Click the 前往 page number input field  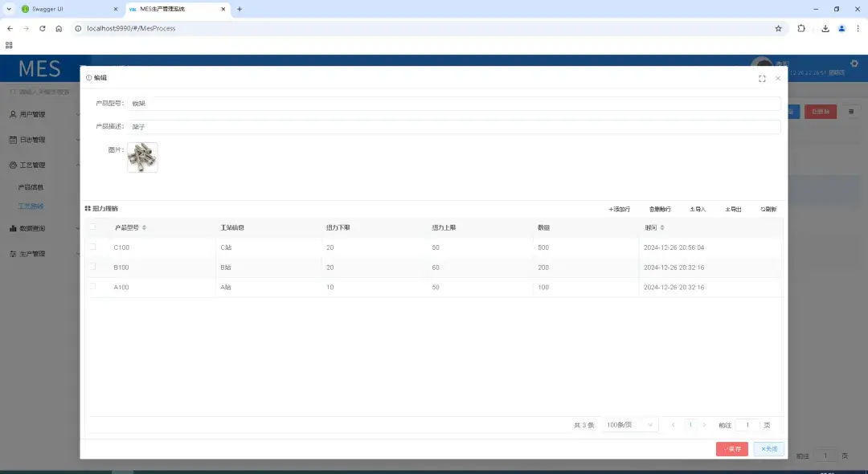(747, 425)
